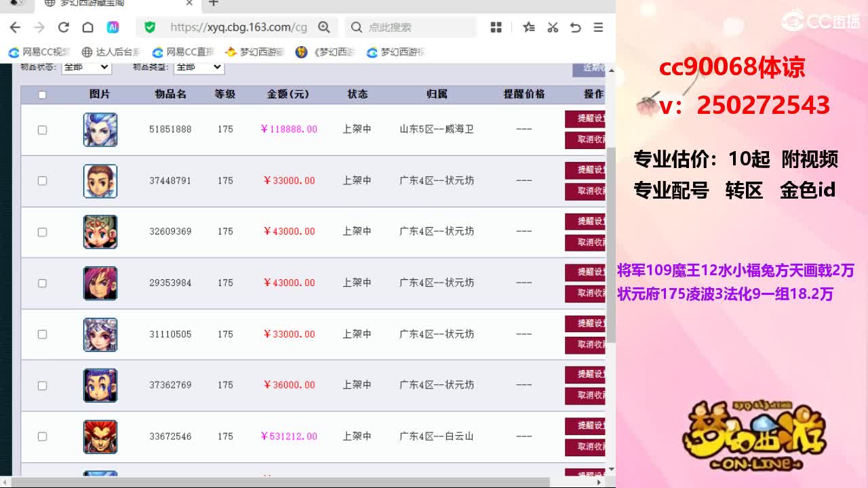Click character avatar for item 37448791

[100, 181]
